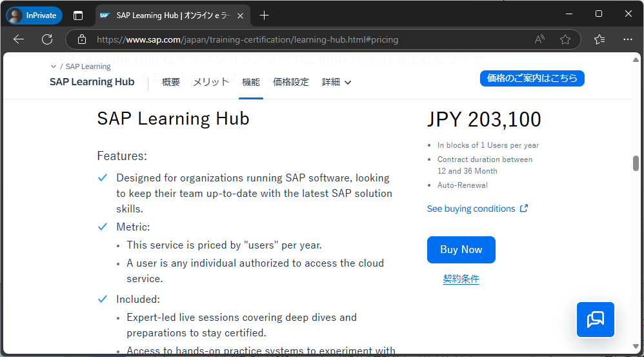Add this page to favorites
The height and width of the screenshot is (357, 644).
coord(565,39)
